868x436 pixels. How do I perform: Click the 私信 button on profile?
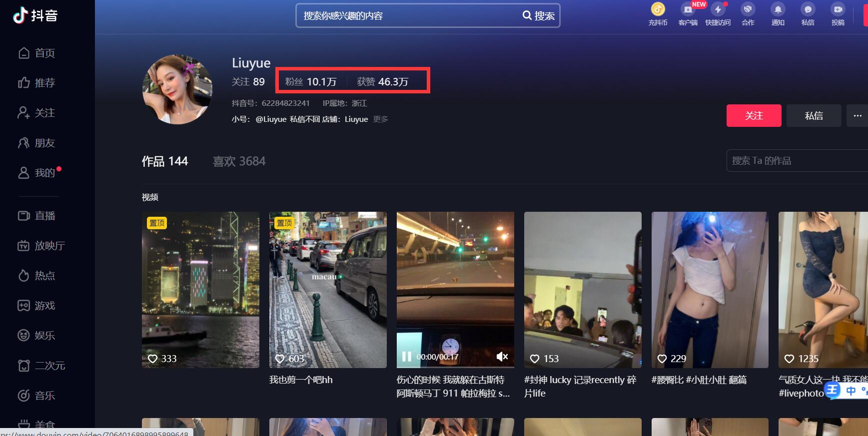point(814,116)
